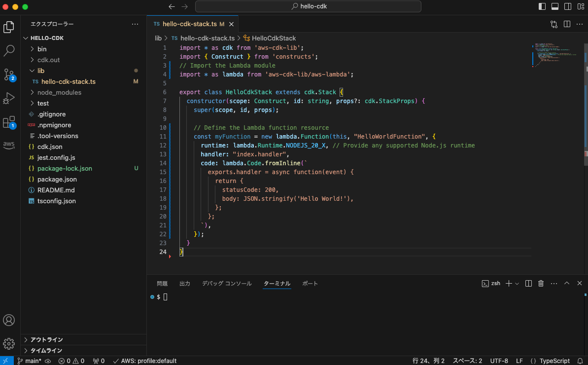The width and height of the screenshot is (588, 365).
Task: Split the editor to the right
Action: pyautogui.click(x=567, y=24)
